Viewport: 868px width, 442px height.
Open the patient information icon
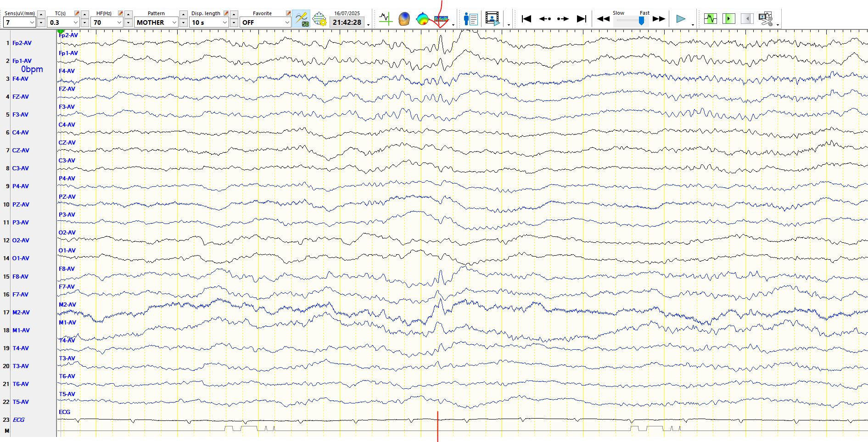(470, 19)
